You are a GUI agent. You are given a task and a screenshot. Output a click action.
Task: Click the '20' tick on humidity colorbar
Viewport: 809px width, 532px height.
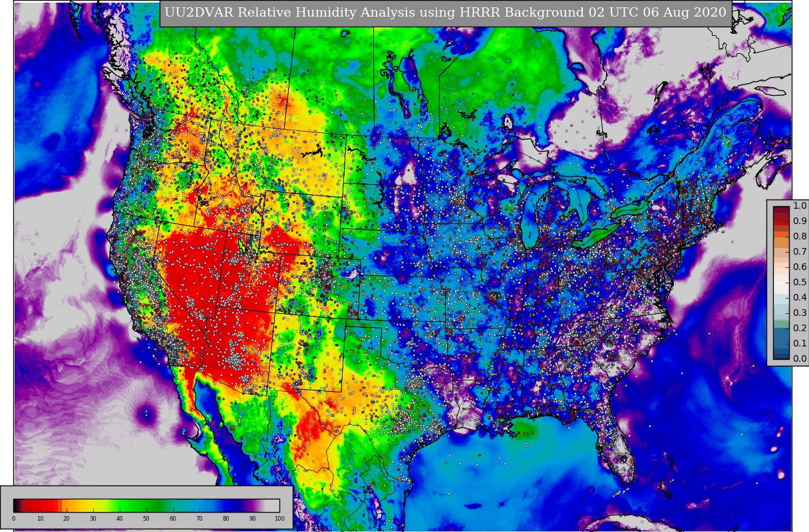pyautogui.click(x=67, y=519)
